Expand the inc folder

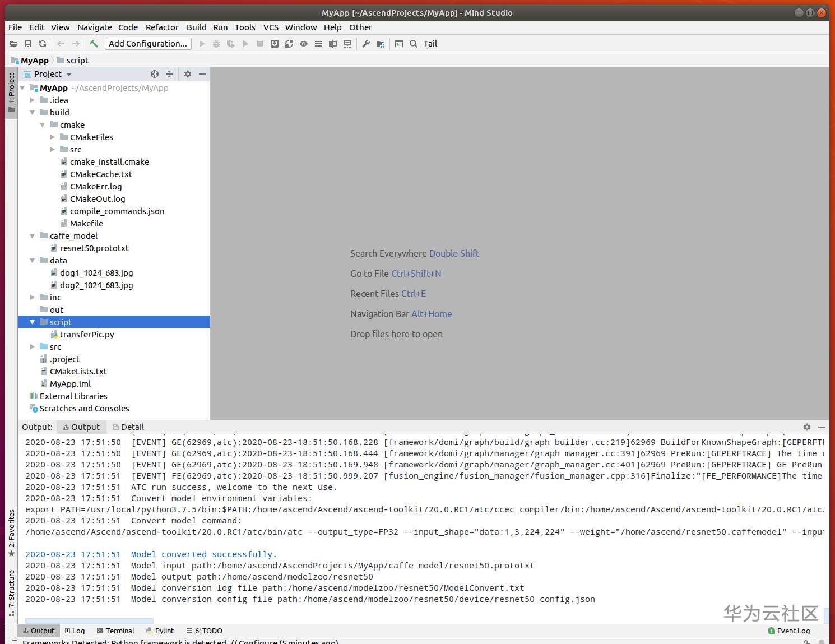(33, 298)
